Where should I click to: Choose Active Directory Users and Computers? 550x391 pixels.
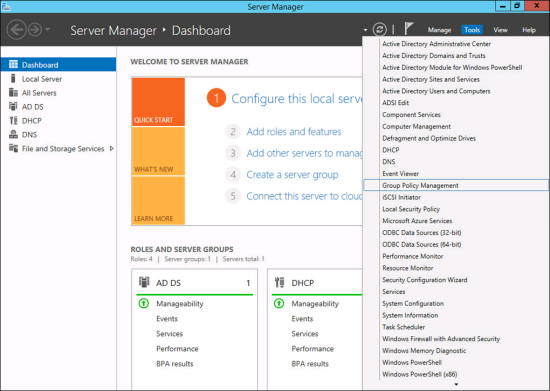436,91
